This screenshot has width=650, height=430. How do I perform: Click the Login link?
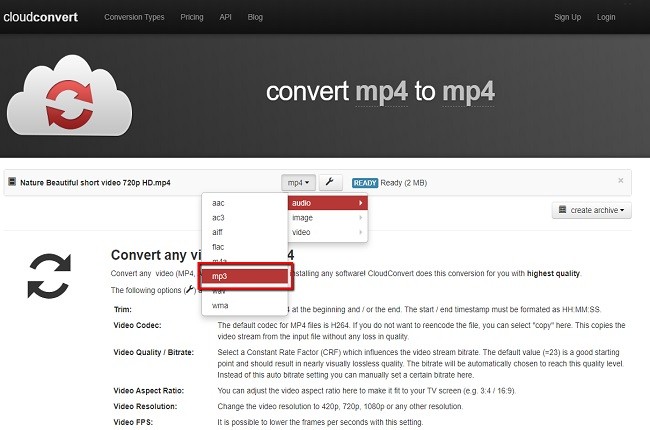pos(606,17)
